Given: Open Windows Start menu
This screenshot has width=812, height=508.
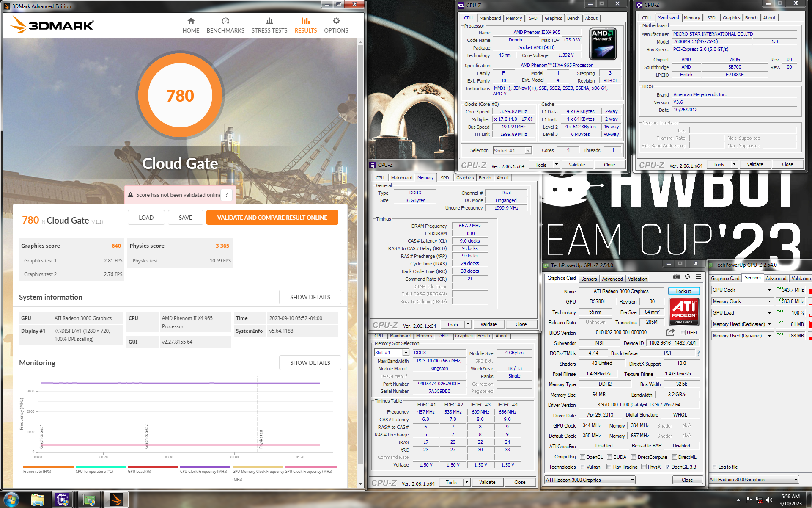Looking at the screenshot, I should coord(11,500).
